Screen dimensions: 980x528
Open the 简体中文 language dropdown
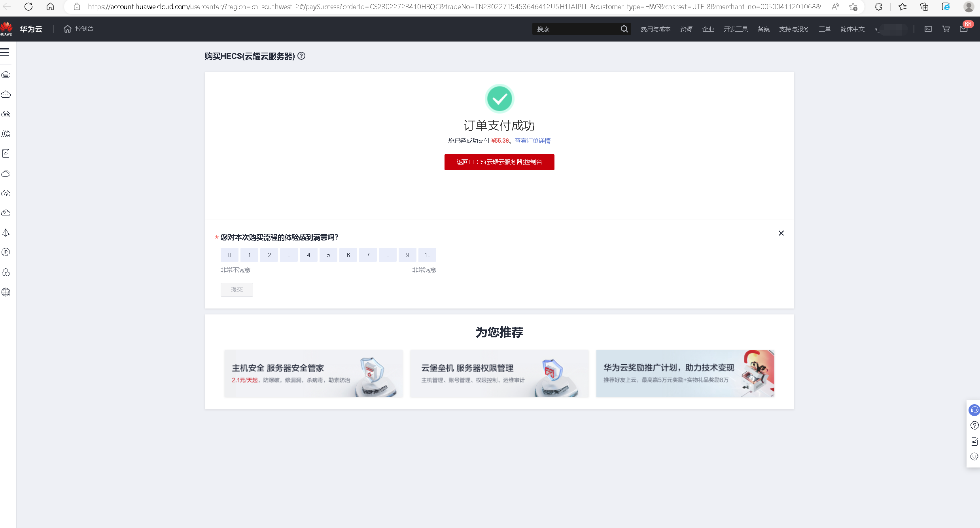click(852, 29)
